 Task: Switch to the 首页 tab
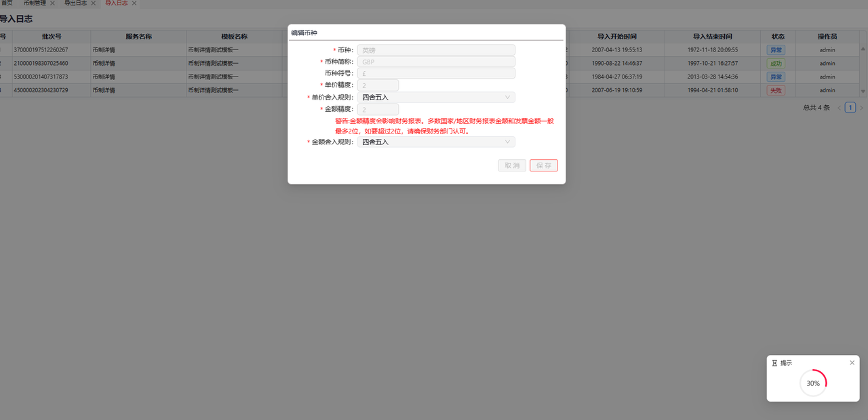7,3
